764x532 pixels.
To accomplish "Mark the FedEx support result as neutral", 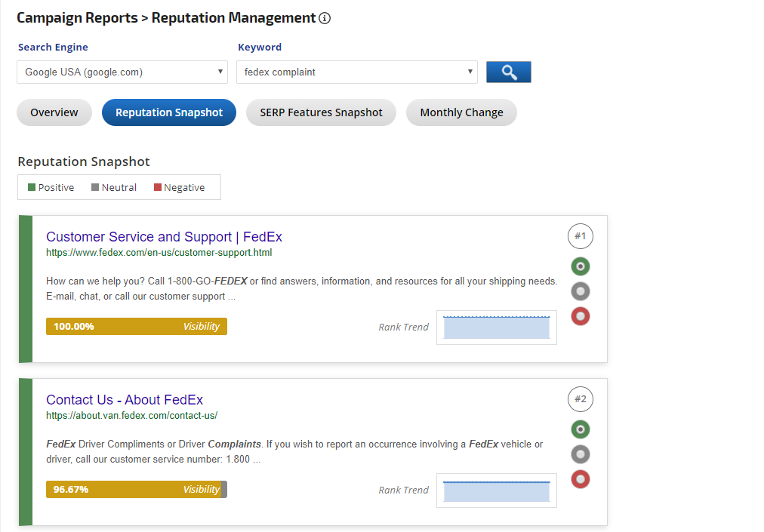I will coord(580,291).
